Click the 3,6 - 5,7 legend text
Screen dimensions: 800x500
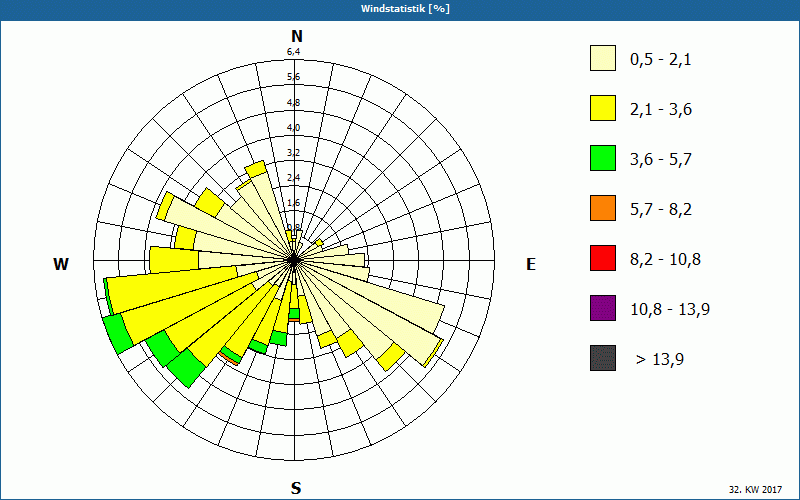661,160
